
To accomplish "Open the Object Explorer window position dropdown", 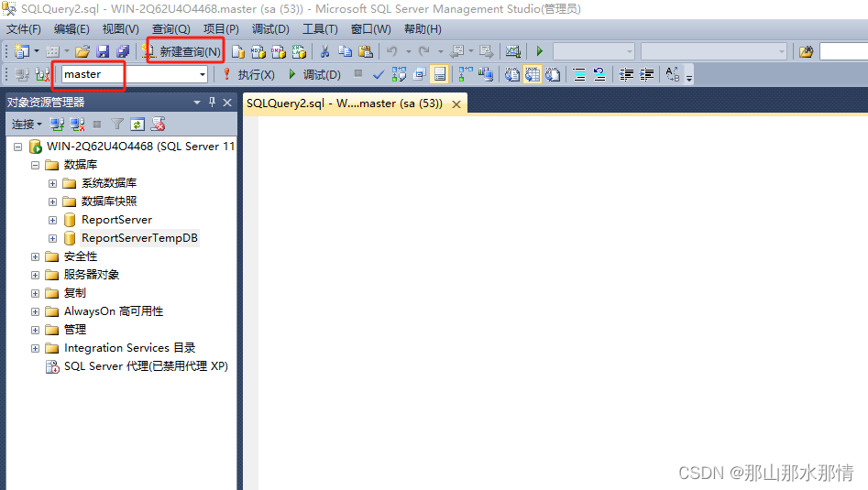I will 196,102.
